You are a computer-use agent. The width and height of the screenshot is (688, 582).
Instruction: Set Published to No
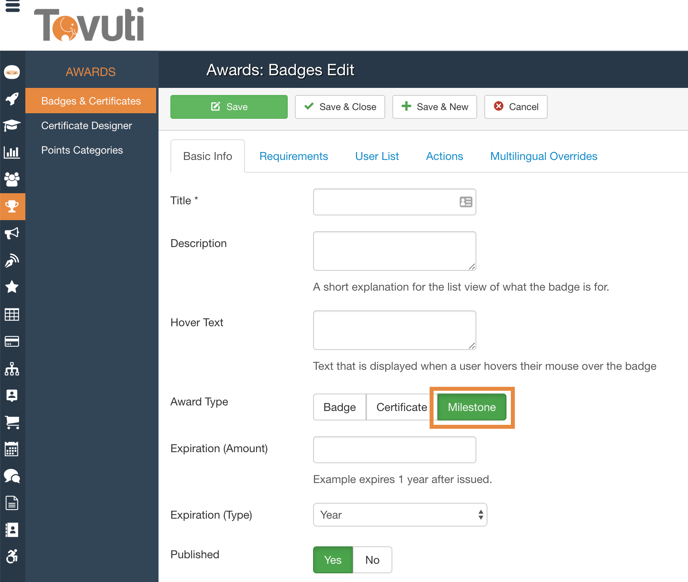coord(372,560)
